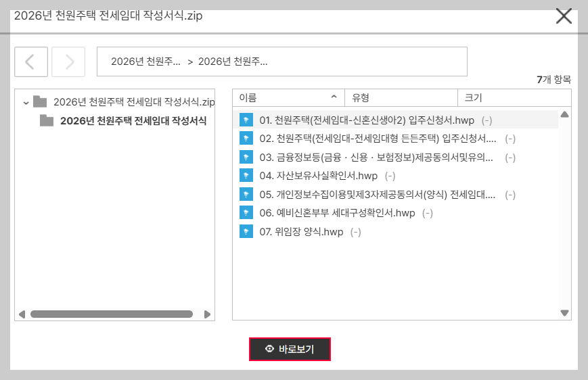Select file 02. 천원주택(전세임대-전세임대형 든든주택) 입주신청서

[378, 139]
